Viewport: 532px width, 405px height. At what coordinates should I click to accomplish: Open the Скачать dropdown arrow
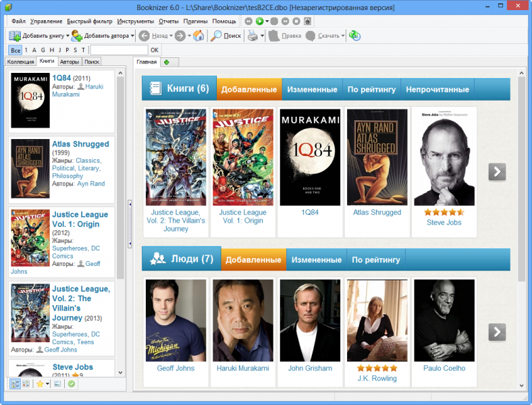pos(343,36)
